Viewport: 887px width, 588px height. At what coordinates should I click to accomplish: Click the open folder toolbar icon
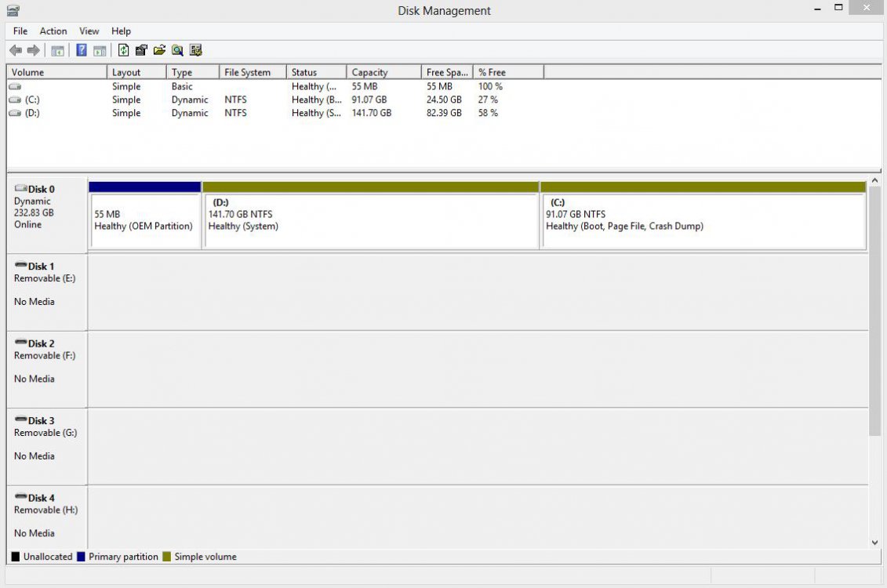(x=159, y=49)
